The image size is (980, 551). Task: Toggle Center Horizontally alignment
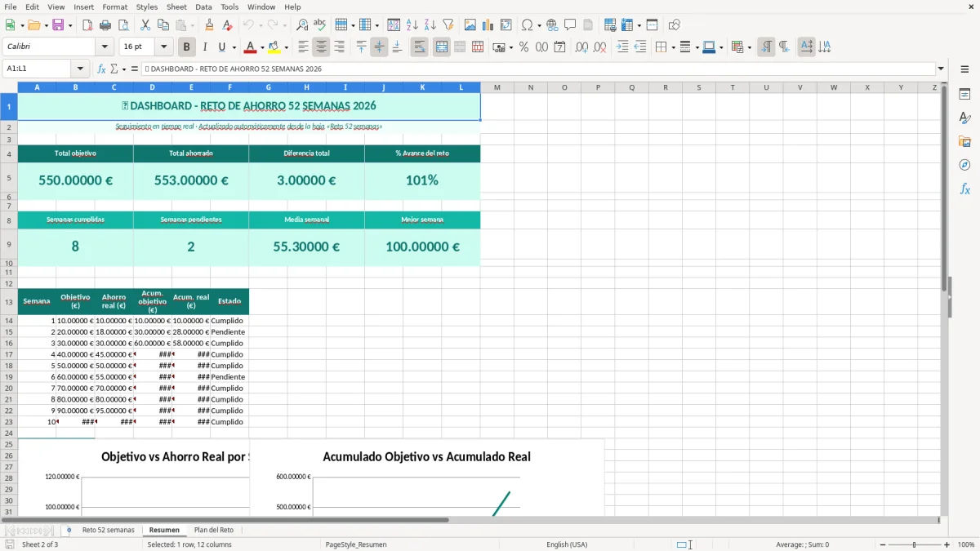321,47
